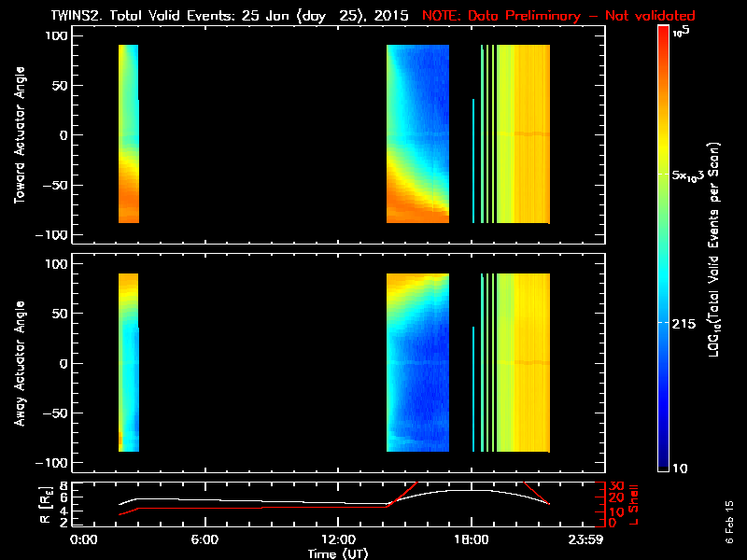Click the '6 Feb 15' date stamp

click(729, 529)
